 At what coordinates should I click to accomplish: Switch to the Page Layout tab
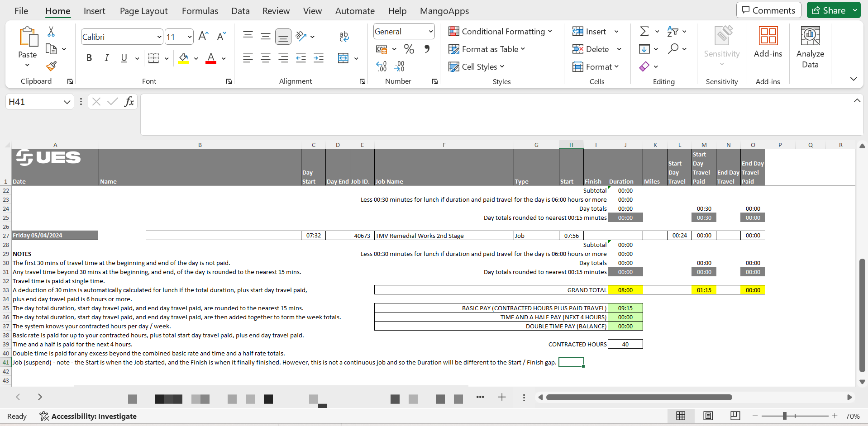143,11
